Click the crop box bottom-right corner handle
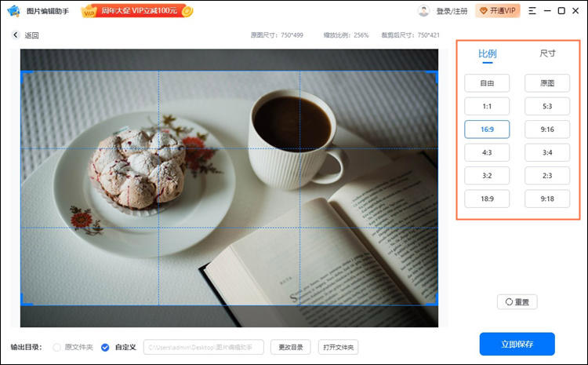This screenshot has width=588, height=365. (x=435, y=302)
